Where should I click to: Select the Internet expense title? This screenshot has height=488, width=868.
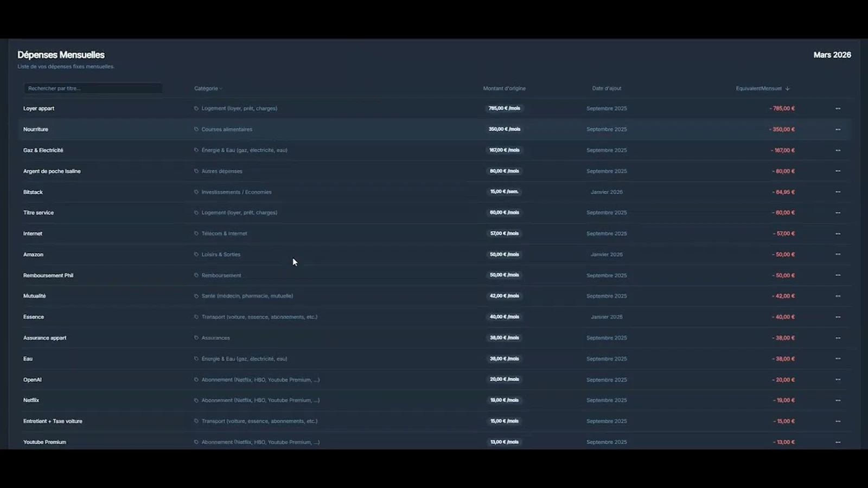click(x=33, y=234)
